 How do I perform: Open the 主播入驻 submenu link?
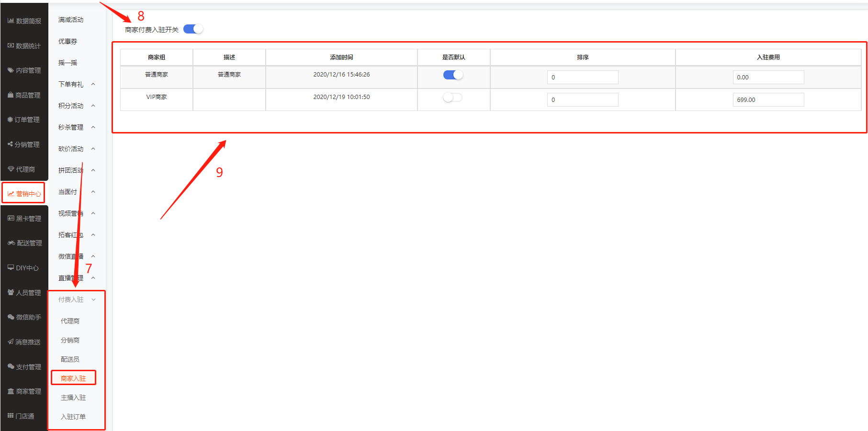pos(73,398)
